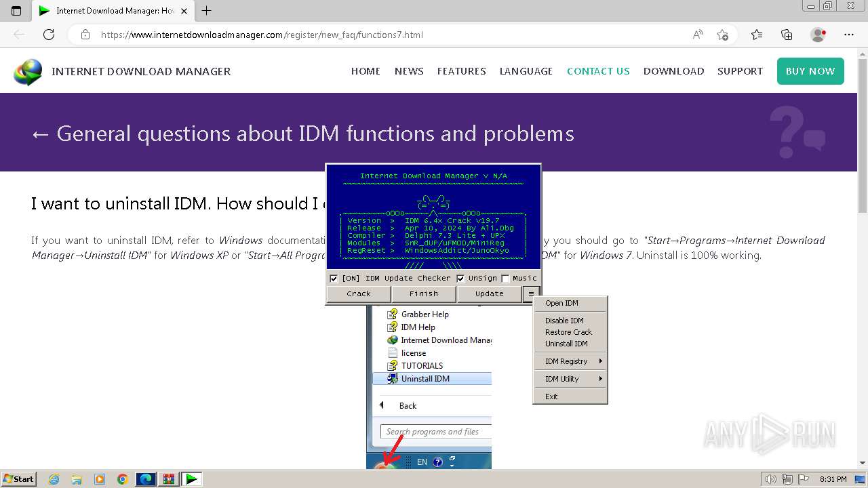The image size is (868, 488).
Task: Toggle the UnSign checkbox
Action: [x=460, y=278]
